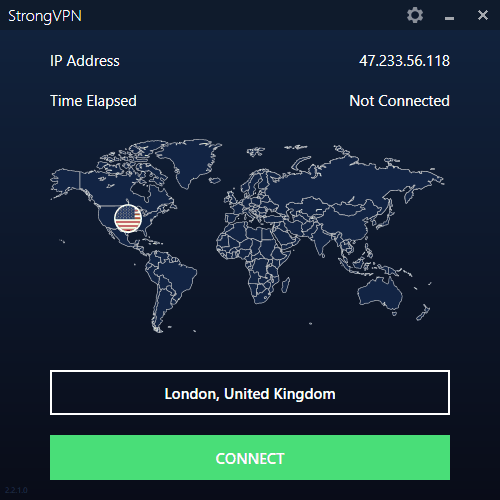Click the StrongVPN title text
The width and height of the screenshot is (500, 500).
tap(45, 16)
